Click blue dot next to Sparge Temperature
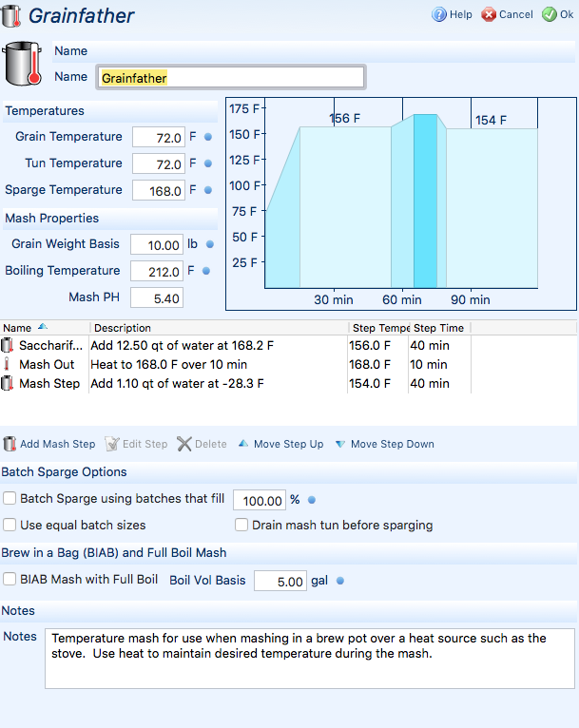The height and width of the screenshot is (728, 579). (208, 190)
